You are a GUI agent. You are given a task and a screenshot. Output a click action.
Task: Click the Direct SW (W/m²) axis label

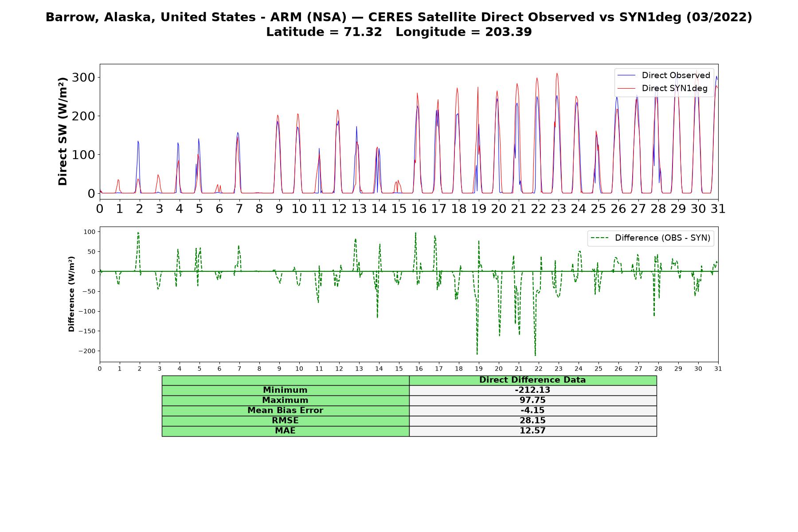click(x=63, y=131)
